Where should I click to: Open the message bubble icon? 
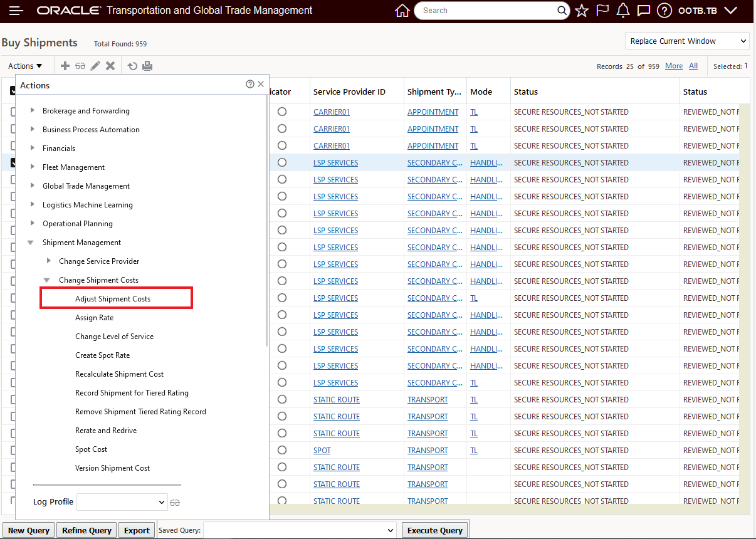tap(643, 11)
